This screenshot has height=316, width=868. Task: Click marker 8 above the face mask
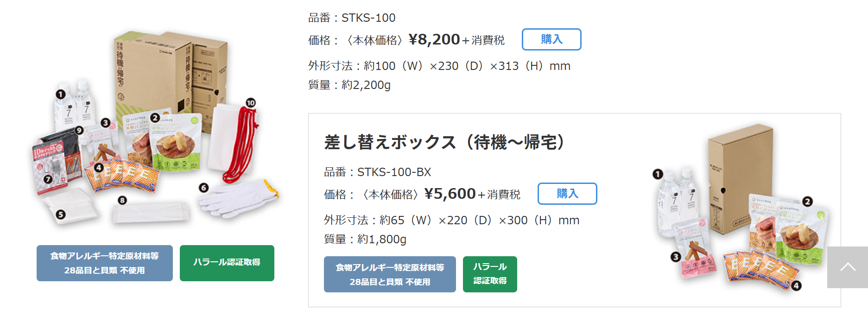[122, 200]
